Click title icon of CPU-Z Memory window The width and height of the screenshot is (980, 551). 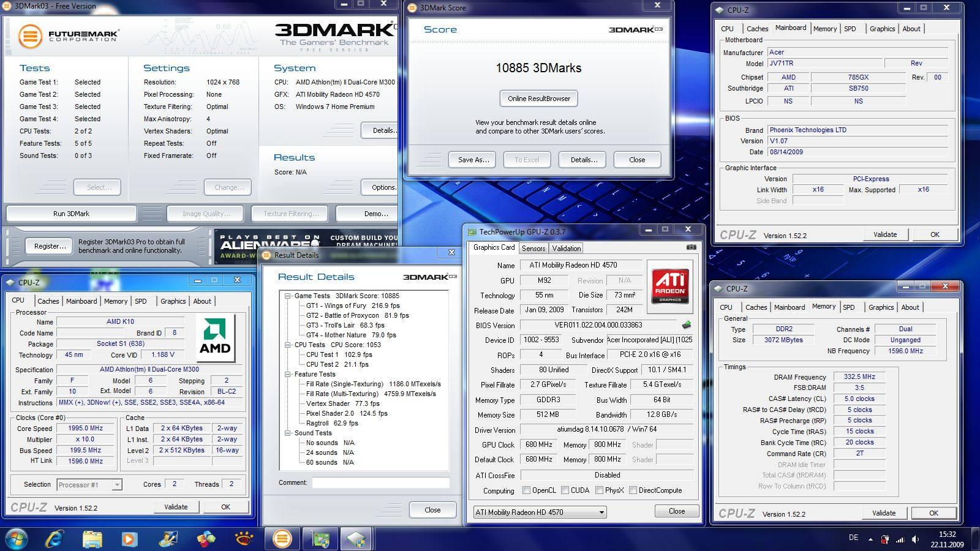tap(718, 288)
